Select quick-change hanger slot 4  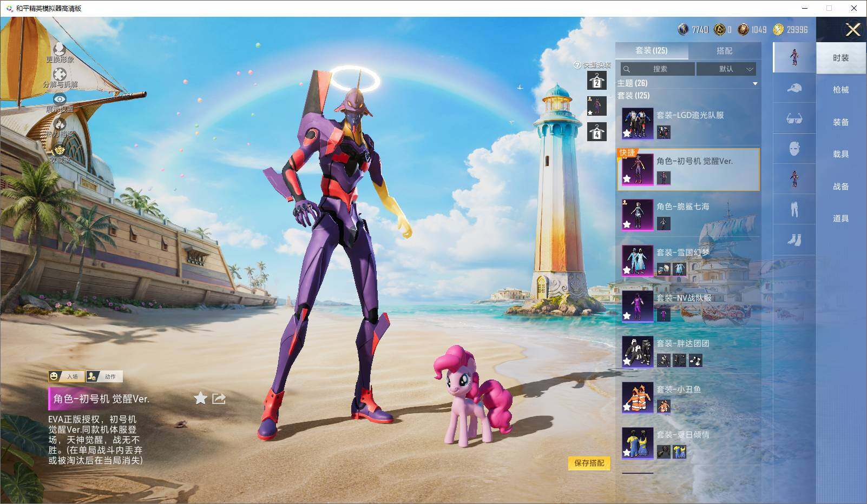tap(596, 131)
